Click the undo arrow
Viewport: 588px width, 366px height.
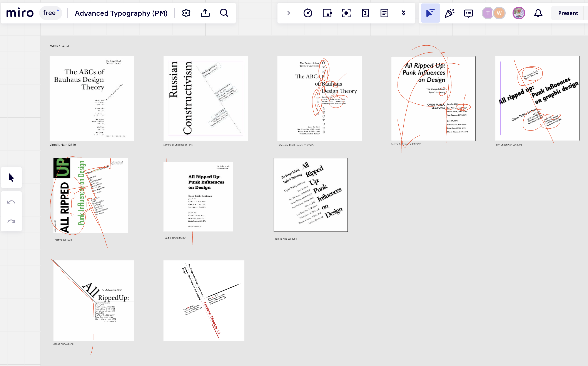[x=11, y=202]
